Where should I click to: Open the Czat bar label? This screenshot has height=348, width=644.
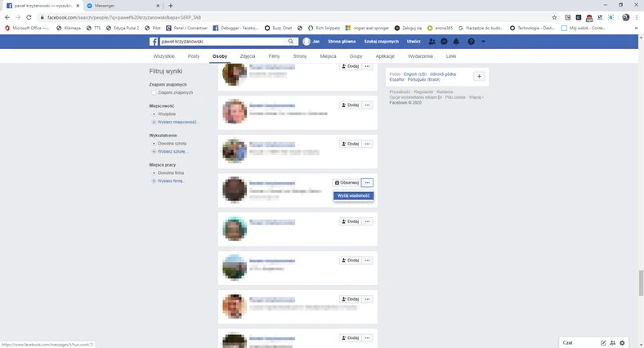point(568,342)
